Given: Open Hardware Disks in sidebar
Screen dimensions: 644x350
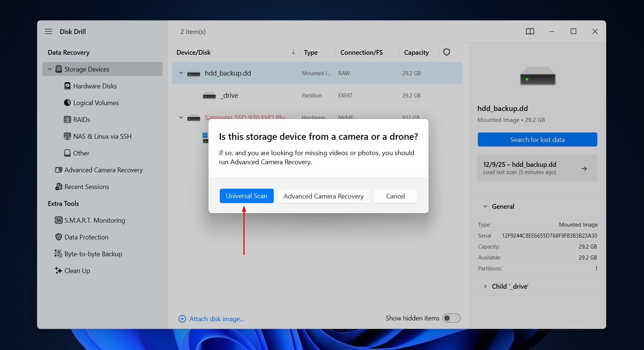Looking at the screenshot, I should 95,86.
